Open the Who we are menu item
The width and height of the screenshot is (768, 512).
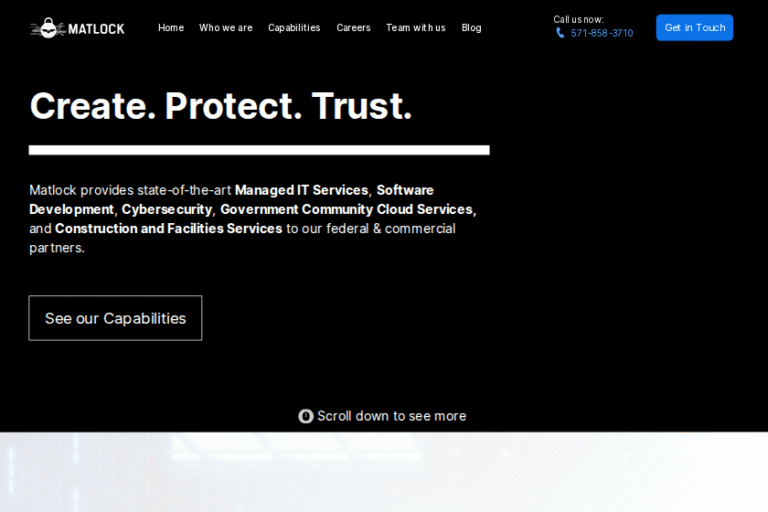[225, 28]
